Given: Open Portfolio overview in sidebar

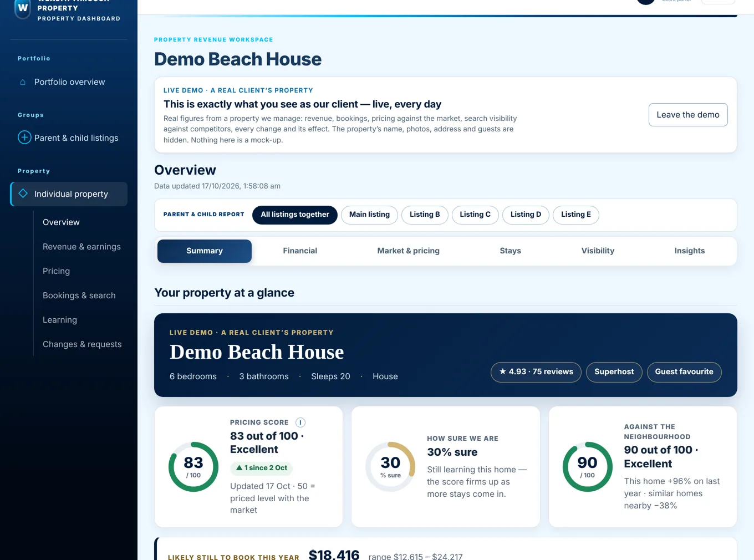Looking at the screenshot, I should pyautogui.click(x=69, y=82).
